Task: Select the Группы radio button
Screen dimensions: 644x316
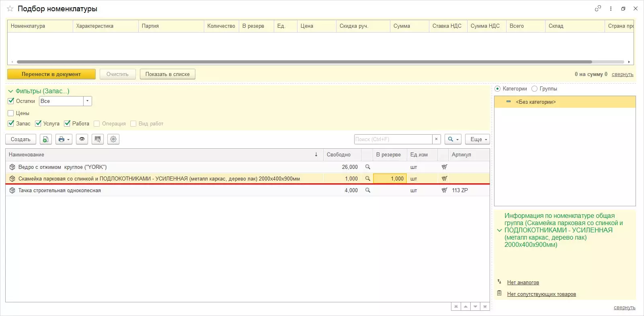Action: 535,88
